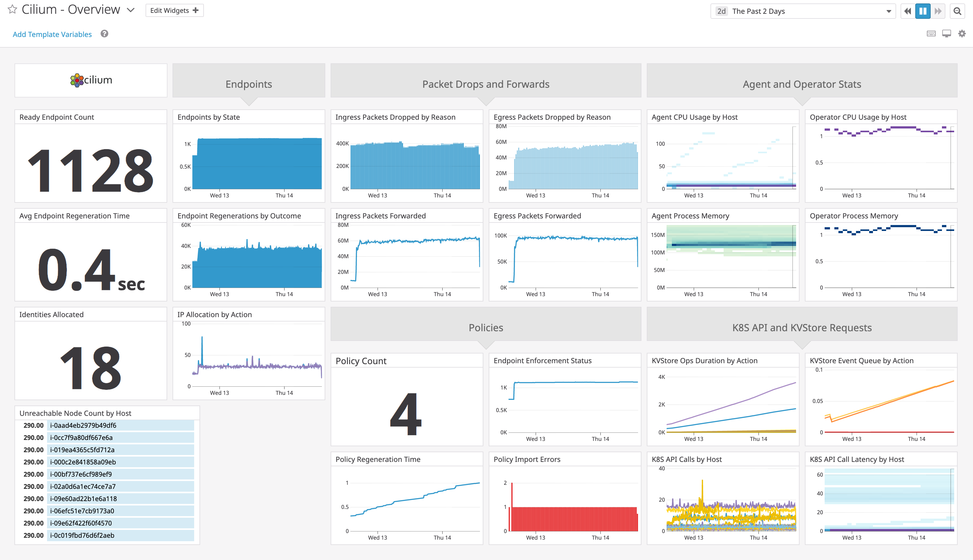Click the plus icon in Edit Widgets
This screenshot has width=973, height=560.
pos(195,10)
